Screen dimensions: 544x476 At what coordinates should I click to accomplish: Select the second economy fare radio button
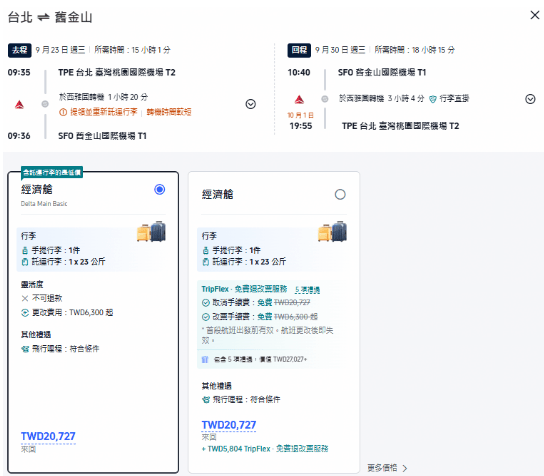click(x=340, y=194)
